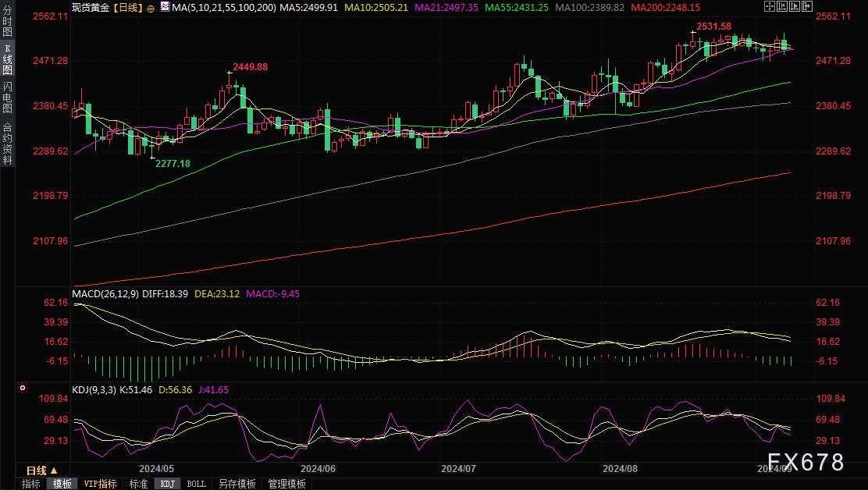Click the exit-panel arrow icon at top right

808,7
